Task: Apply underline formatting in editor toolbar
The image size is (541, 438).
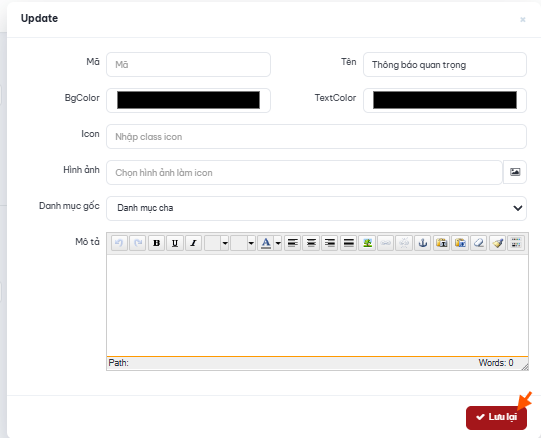Action: (x=175, y=243)
